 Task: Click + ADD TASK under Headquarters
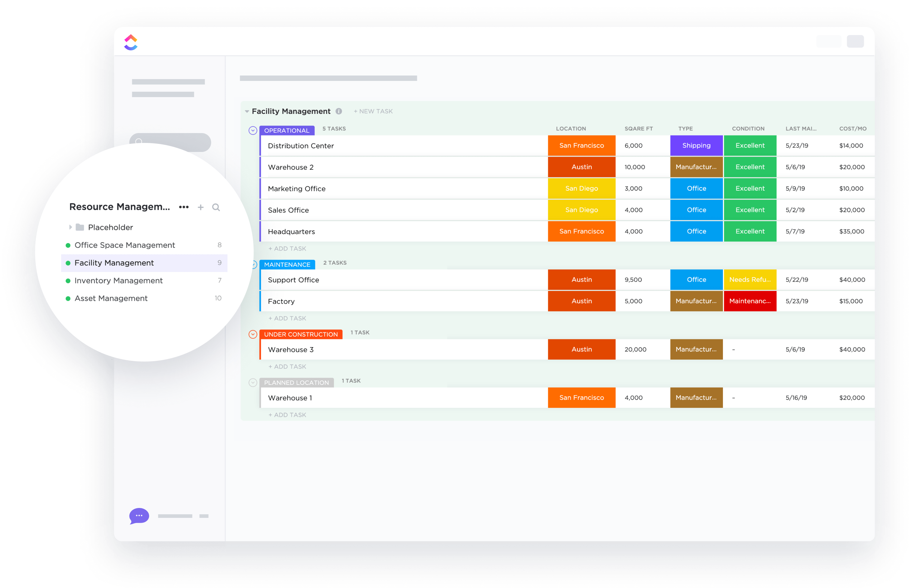pos(287,248)
